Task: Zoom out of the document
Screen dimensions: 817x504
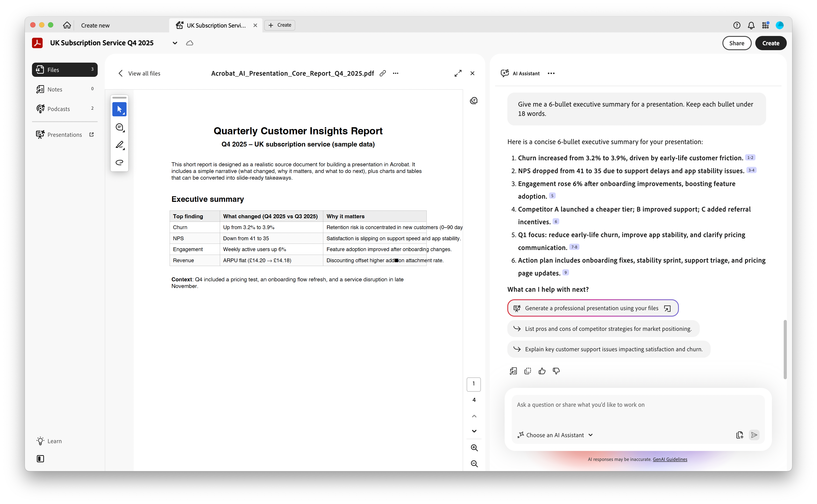Action: pyautogui.click(x=474, y=464)
